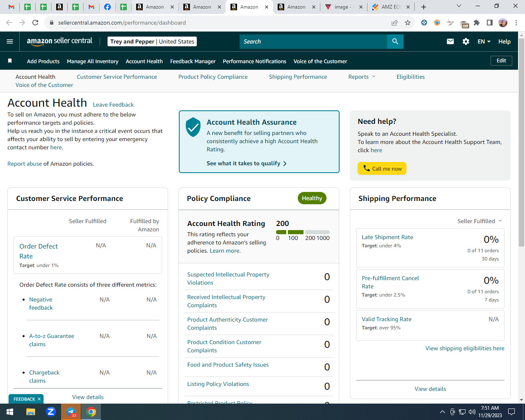
Task: Open File Explorer from the taskbar
Action: [31, 412]
